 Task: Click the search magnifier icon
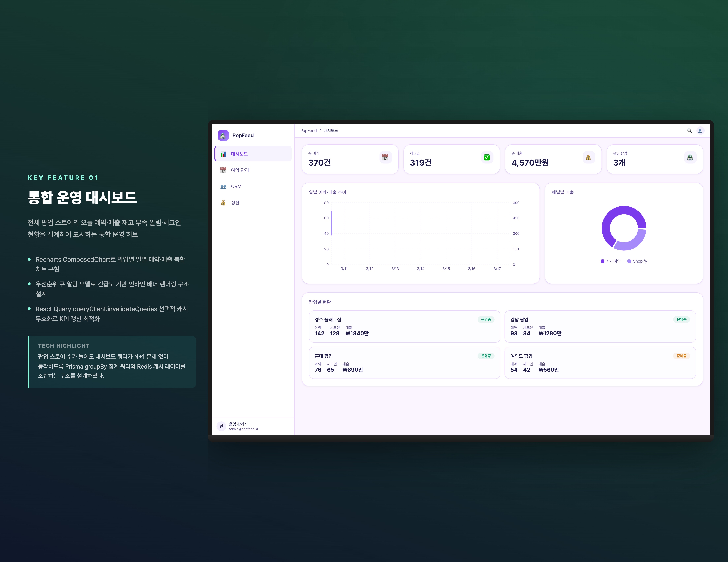coord(689,131)
